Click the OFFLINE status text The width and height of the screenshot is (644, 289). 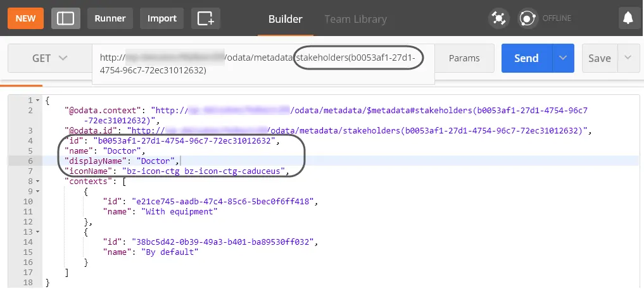click(x=557, y=18)
